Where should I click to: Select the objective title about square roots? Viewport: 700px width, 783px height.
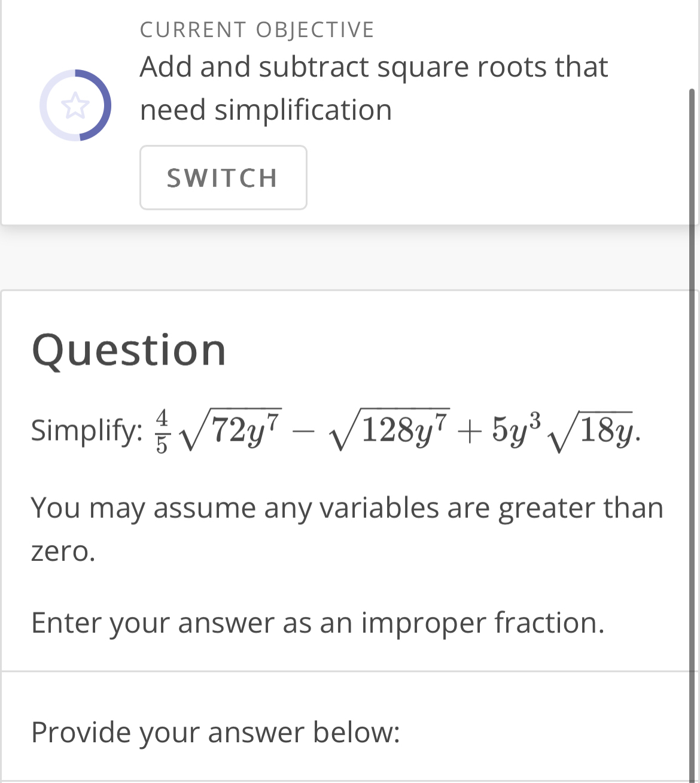click(x=373, y=88)
